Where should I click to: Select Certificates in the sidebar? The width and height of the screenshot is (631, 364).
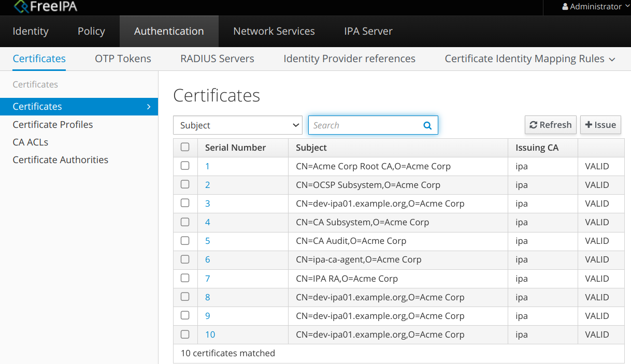pyautogui.click(x=79, y=107)
